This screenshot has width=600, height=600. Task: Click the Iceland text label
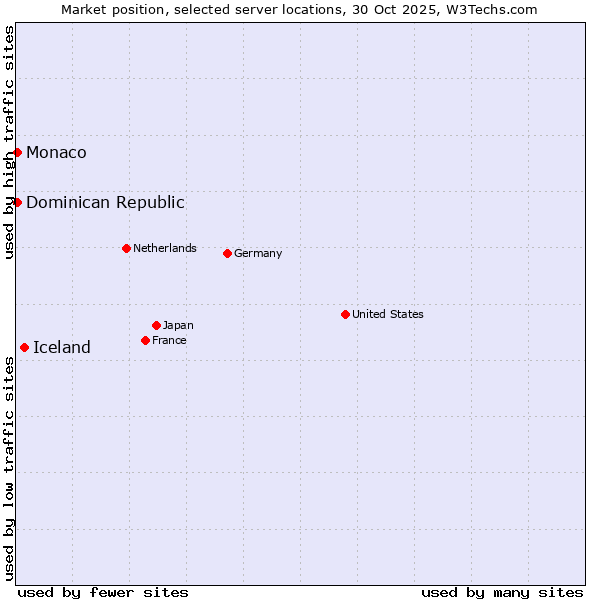click(x=62, y=347)
